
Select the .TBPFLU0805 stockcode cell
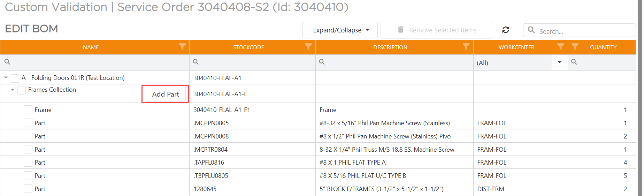(252, 175)
